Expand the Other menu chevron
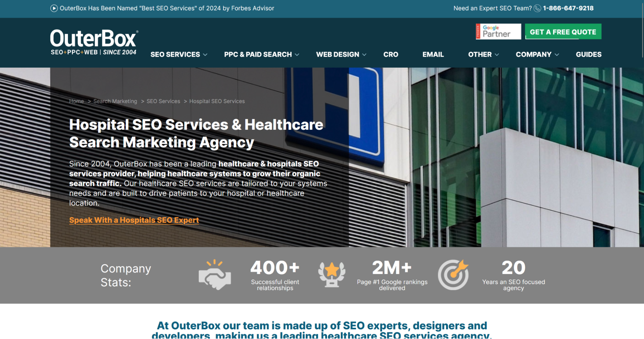This screenshot has height=339, width=644. pyautogui.click(x=497, y=55)
